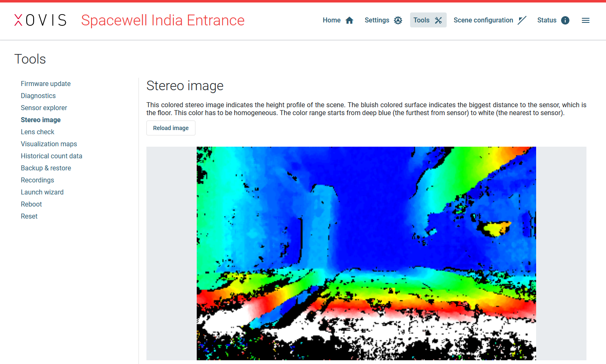The width and height of the screenshot is (606, 364).
Task: Open Diagnostics in sidebar
Action: (x=38, y=96)
